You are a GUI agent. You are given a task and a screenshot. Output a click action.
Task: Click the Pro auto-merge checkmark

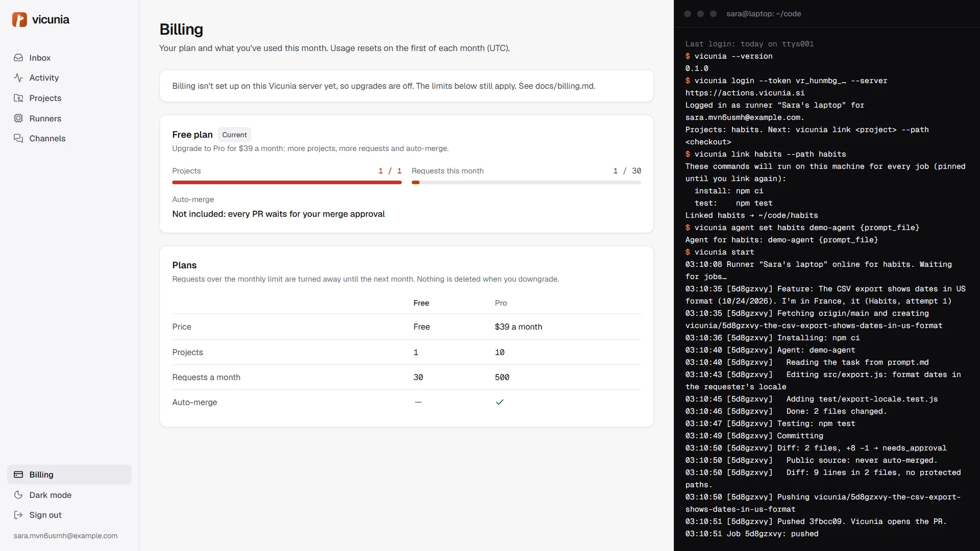(500, 402)
